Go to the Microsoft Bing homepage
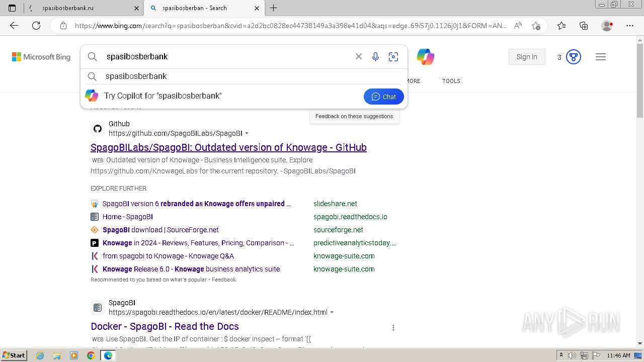 pyautogui.click(x=41, y=57)
